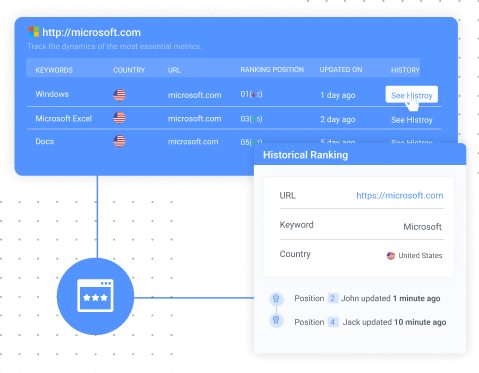The image size is (479, 373).
Task: Open the https://microsoft.com link
Action: pyautogui.click(x=400, y=195)
